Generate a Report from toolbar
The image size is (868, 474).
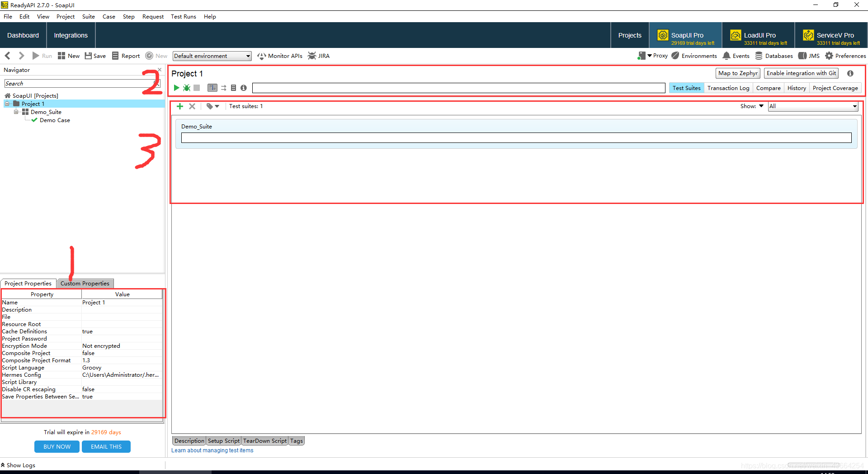[126, 56]
